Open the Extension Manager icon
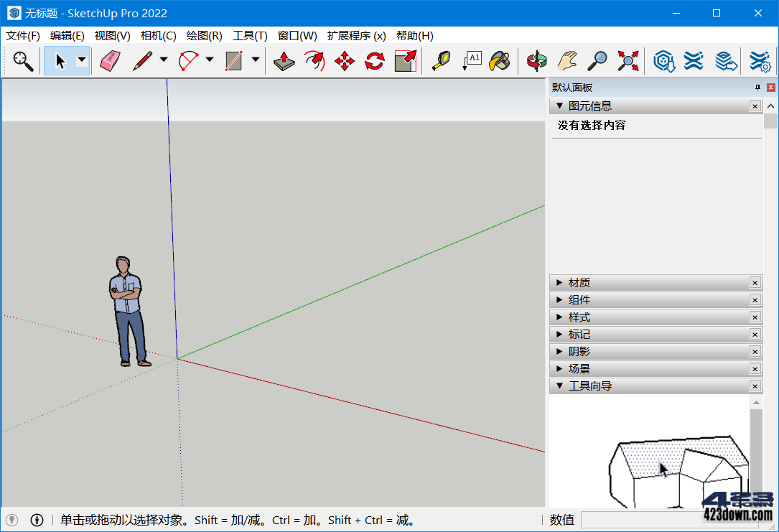Image resolution: width=779 pixels, height=532 pixels. point(760,61)
